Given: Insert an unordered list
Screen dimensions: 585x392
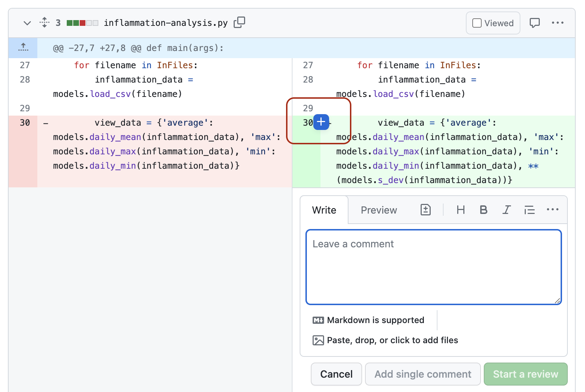Looking at the screenshot, I should pyautogui.click(x=530, y=210).
